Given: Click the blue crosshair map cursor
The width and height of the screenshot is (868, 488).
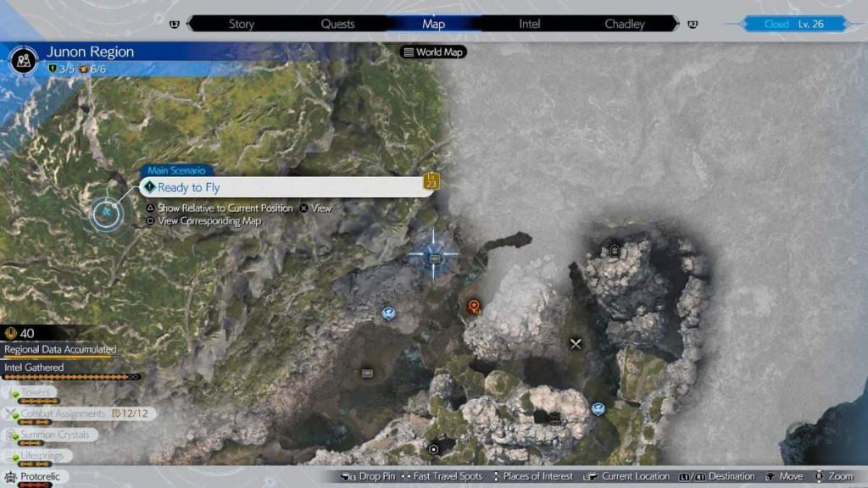Looking at the screenshot, I should pyautogui.click(x=434, y=256).
